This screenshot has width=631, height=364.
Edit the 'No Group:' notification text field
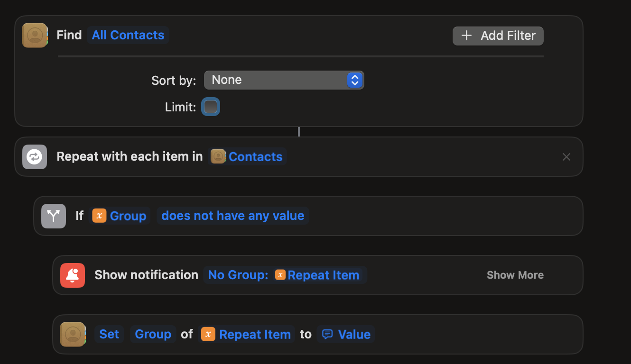238,275
